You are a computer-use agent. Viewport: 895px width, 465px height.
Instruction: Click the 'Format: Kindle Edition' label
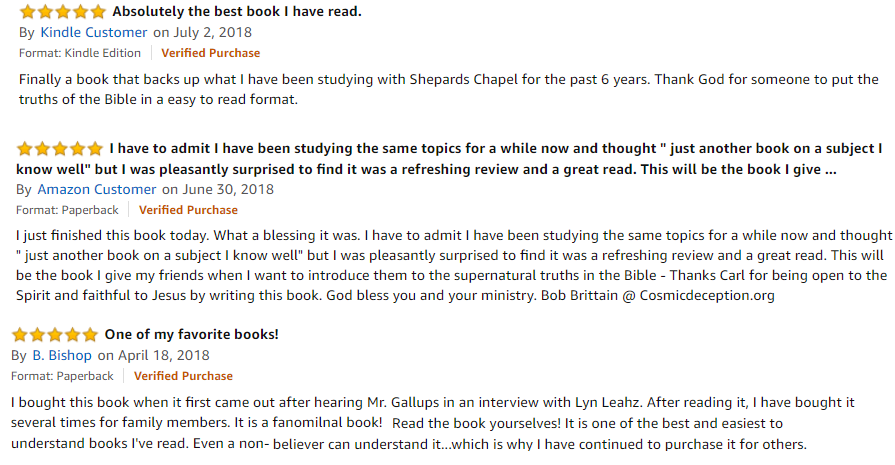coord(80,53)
